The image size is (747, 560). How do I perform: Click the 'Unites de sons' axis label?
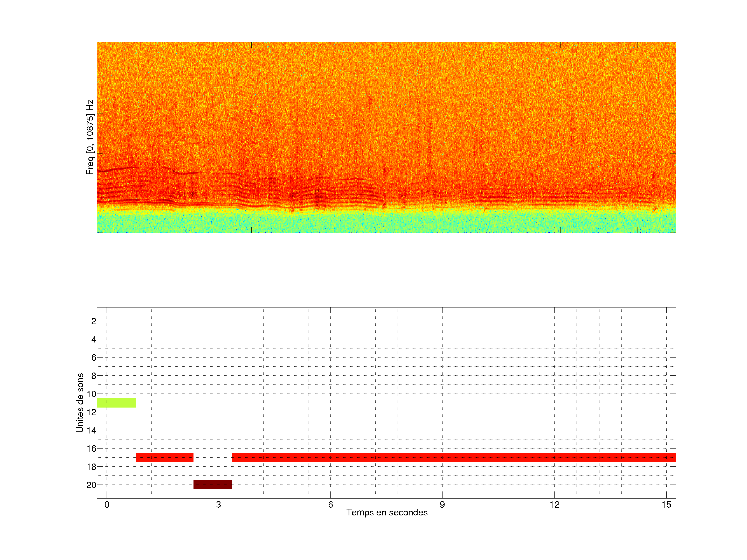[80, 403]
